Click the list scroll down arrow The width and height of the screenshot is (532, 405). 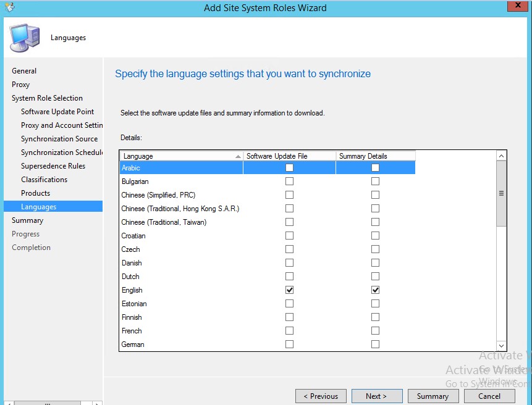(501, 346)
